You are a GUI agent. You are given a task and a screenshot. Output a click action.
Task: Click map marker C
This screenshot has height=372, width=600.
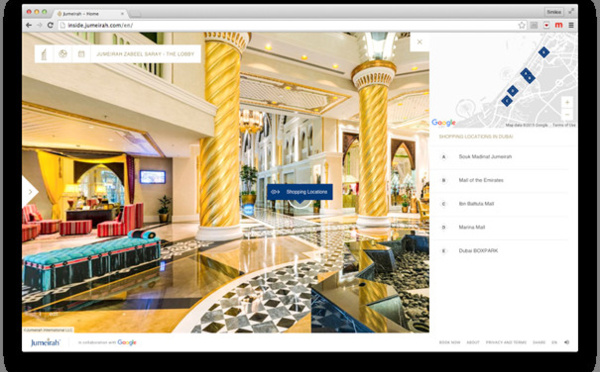(507, 101)
